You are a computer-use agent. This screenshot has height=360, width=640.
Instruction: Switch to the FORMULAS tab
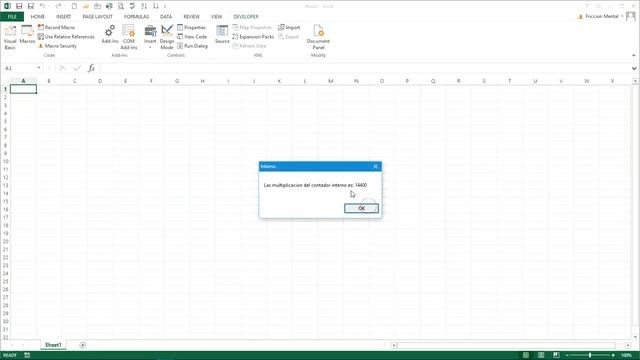pos(136,17)
